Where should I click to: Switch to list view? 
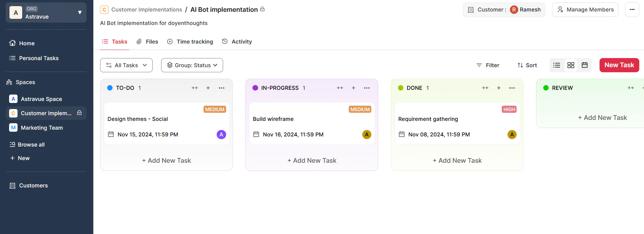[557, 65]
